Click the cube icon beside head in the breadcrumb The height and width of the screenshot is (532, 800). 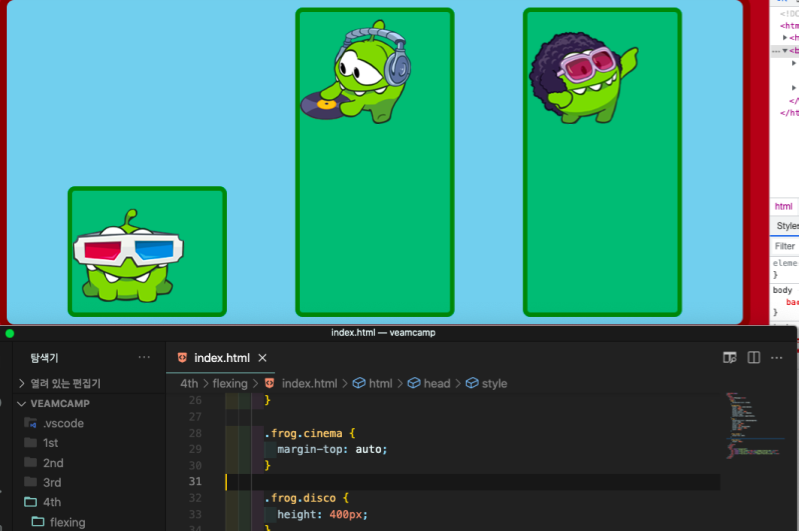click(x=414, y=383)
